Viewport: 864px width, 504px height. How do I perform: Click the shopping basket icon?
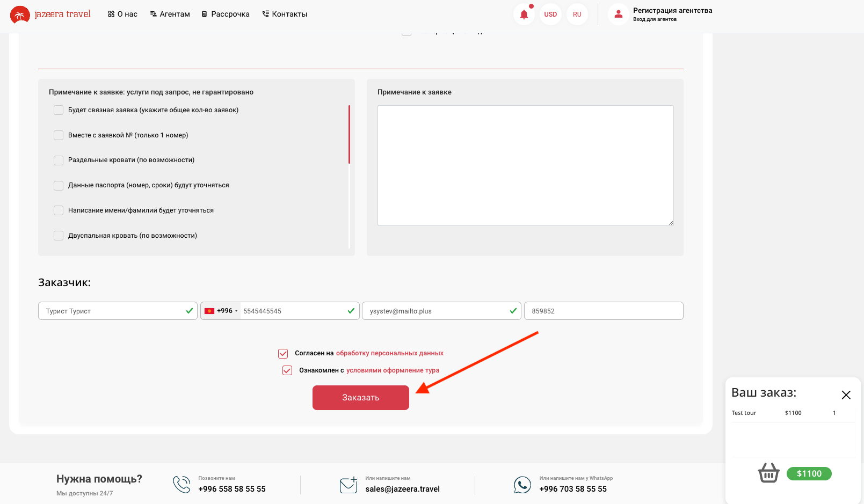coord(768,473)
